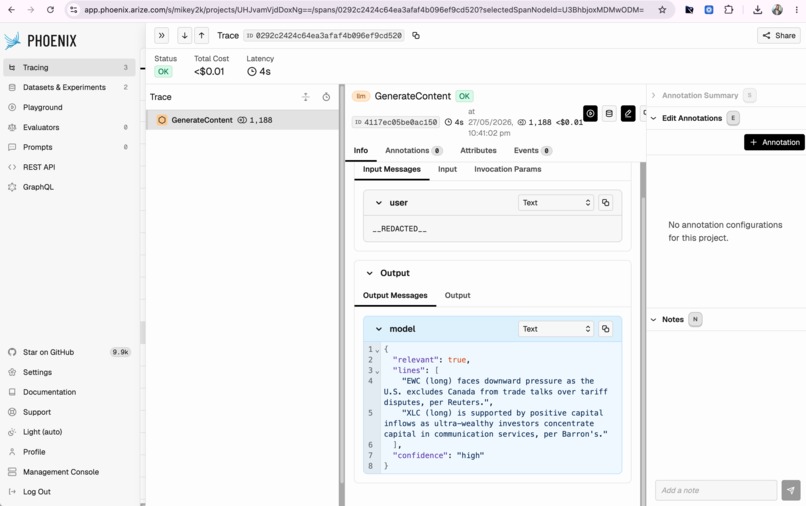The image size is (806, 506).
Task: Click the browser address bar URL
Action: (x=364, y=10)
